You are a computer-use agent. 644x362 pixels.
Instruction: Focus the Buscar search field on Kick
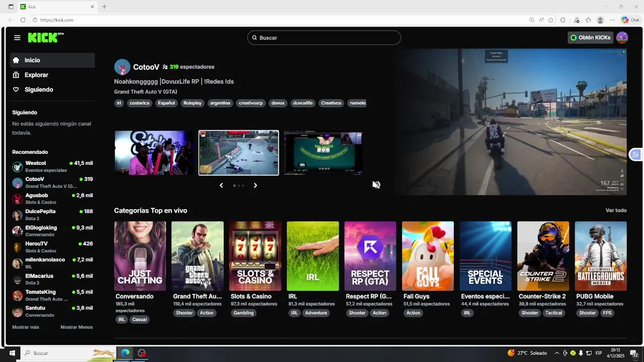[324, 38]
